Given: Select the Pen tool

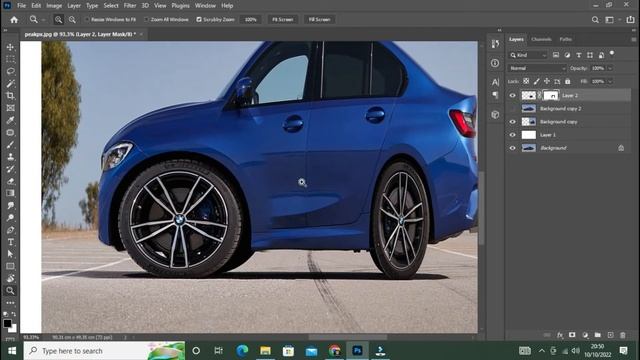Looking at the screenshot, I should pyautogui.click(x=11, y=230).
